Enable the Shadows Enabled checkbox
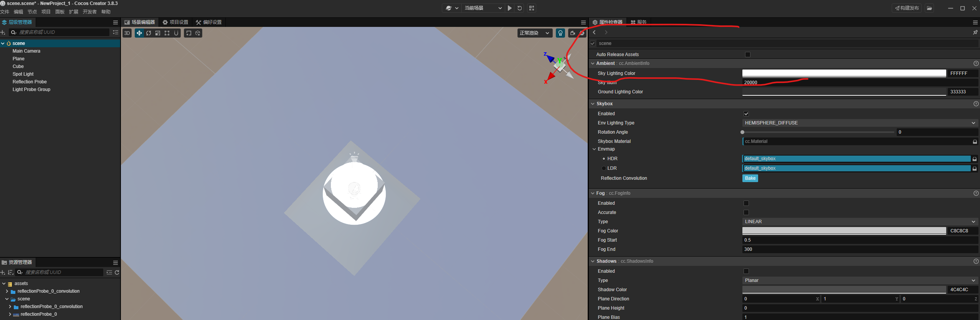This screenshot has width=980, height=320. click(x=746, y=271)
